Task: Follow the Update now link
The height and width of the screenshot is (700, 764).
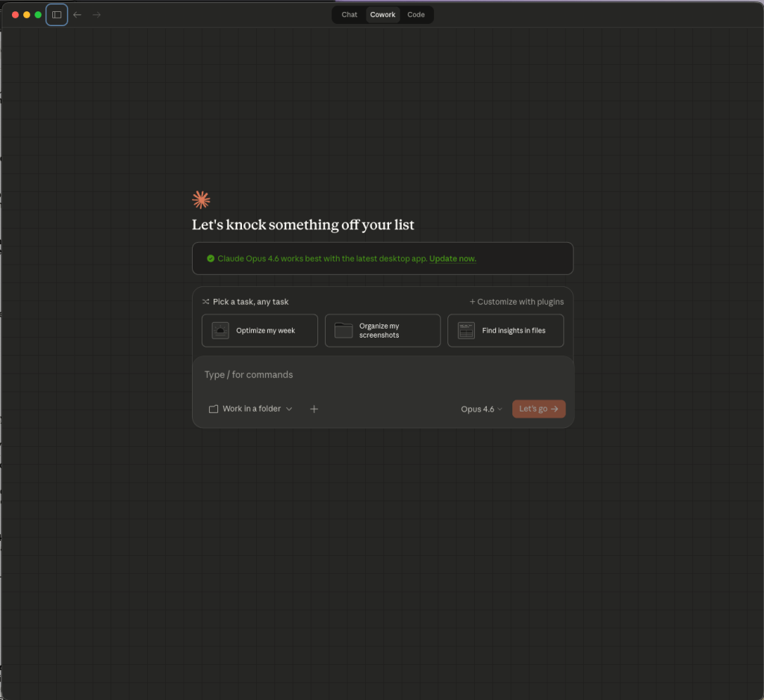Action: tap(453, 258)
